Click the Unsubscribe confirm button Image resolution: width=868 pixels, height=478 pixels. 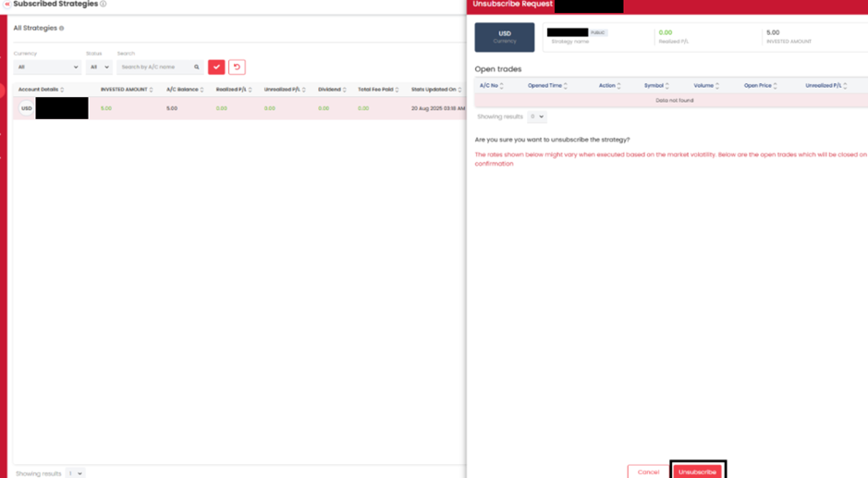[697, 472]
